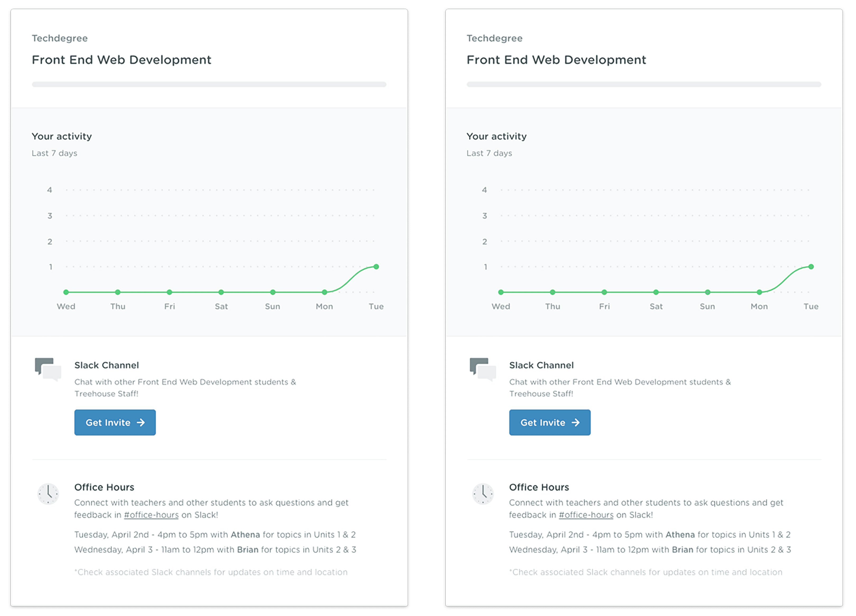Click the progress bar in right card
The image size is (856, 616).
click(644, 84)
